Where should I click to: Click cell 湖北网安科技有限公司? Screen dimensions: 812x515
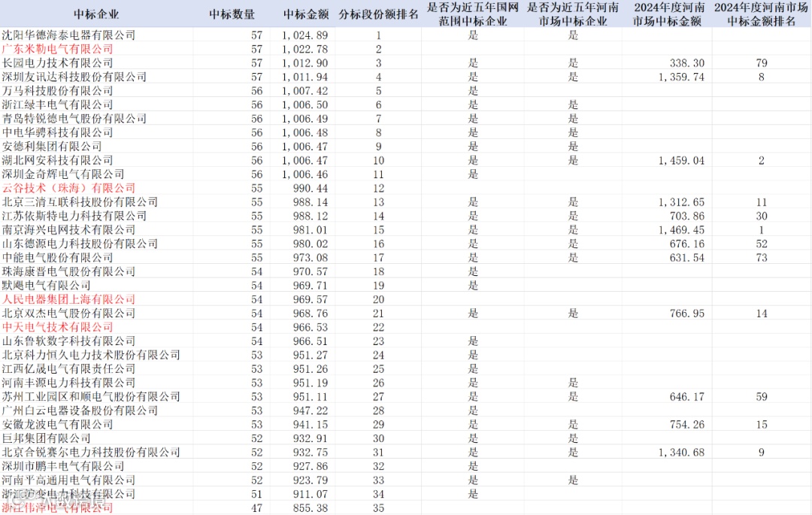click(57, 160)
